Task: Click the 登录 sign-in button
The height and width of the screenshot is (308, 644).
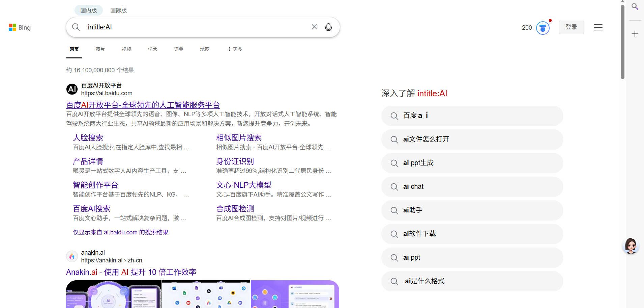Action: pyautogui.click(x=572, y=27)
